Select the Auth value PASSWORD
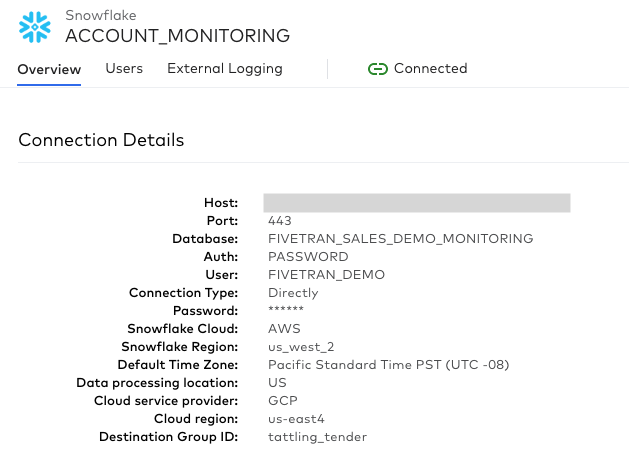 pos(308,257)
